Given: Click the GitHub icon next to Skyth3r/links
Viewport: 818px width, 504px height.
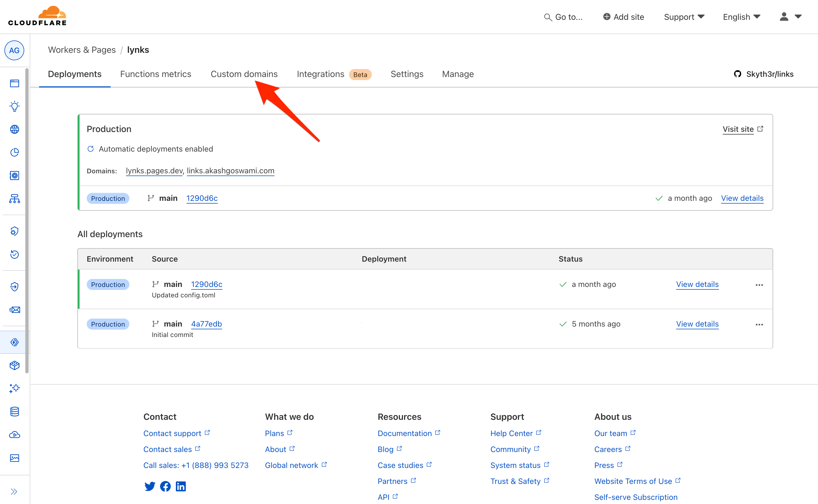Looking at the screenshot, I should point(738,74).
